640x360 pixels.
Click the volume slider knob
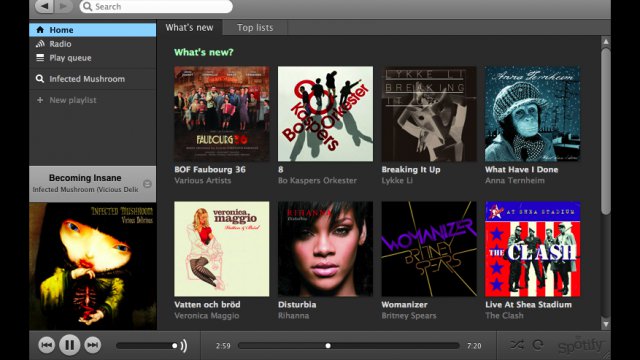[174, 346]
